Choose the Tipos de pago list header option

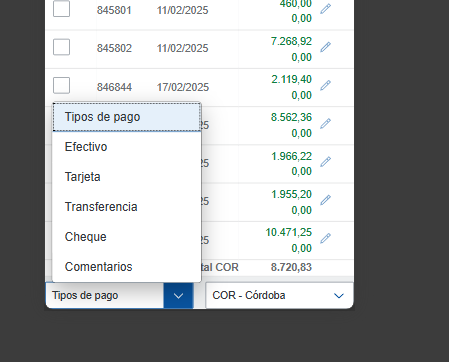pyautogui.click(x=127, y=117)
